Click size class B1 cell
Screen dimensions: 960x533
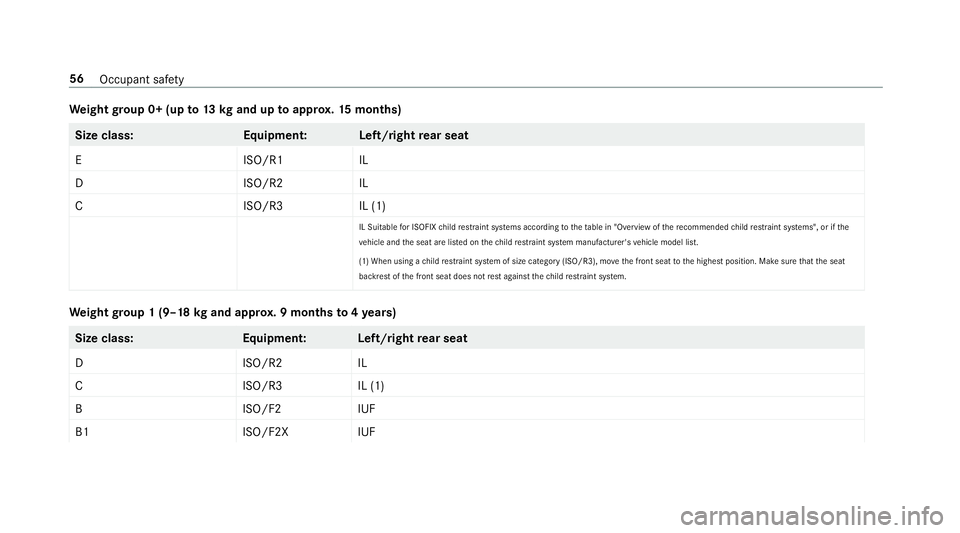pyautogui.click(x=82, y=432)
